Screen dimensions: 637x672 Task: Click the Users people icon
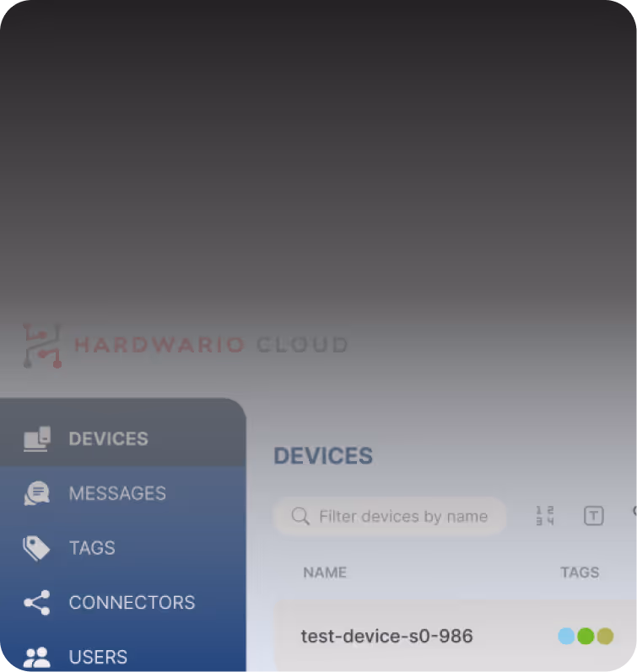37,657
